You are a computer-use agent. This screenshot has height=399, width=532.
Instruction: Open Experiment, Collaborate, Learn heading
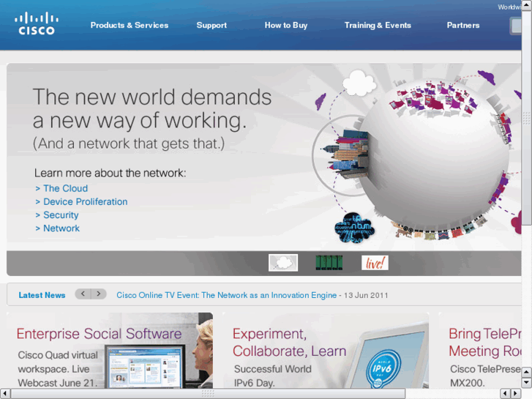289,343
